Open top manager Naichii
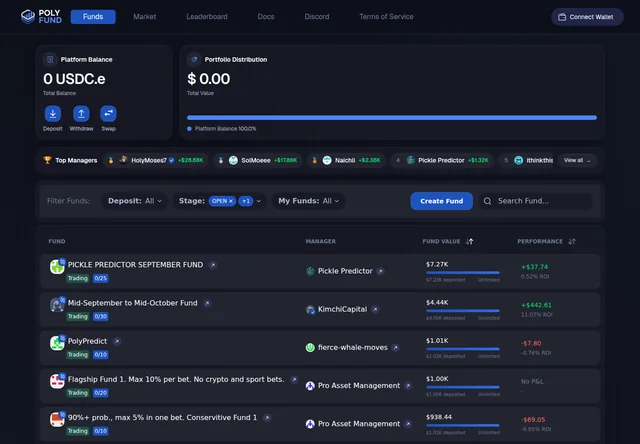Screen dimensions: 640x444 coord(346,160)
